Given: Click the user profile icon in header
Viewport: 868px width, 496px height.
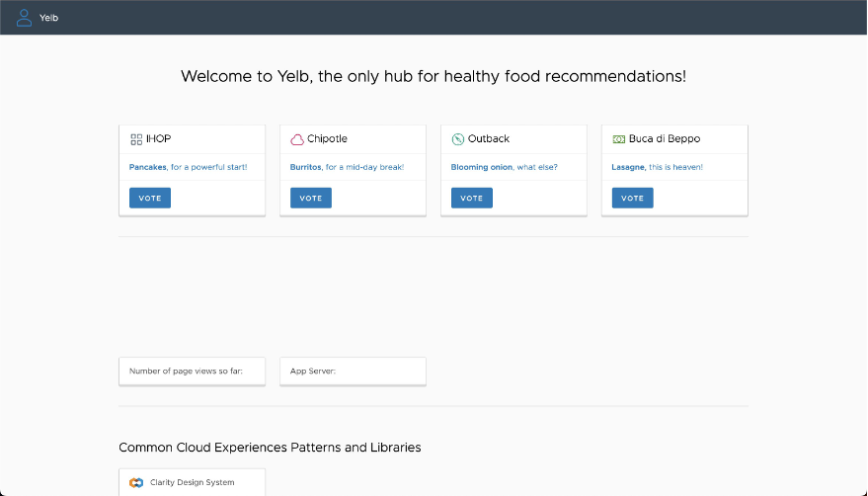Looking at the screenshot, I should [24, 17].
